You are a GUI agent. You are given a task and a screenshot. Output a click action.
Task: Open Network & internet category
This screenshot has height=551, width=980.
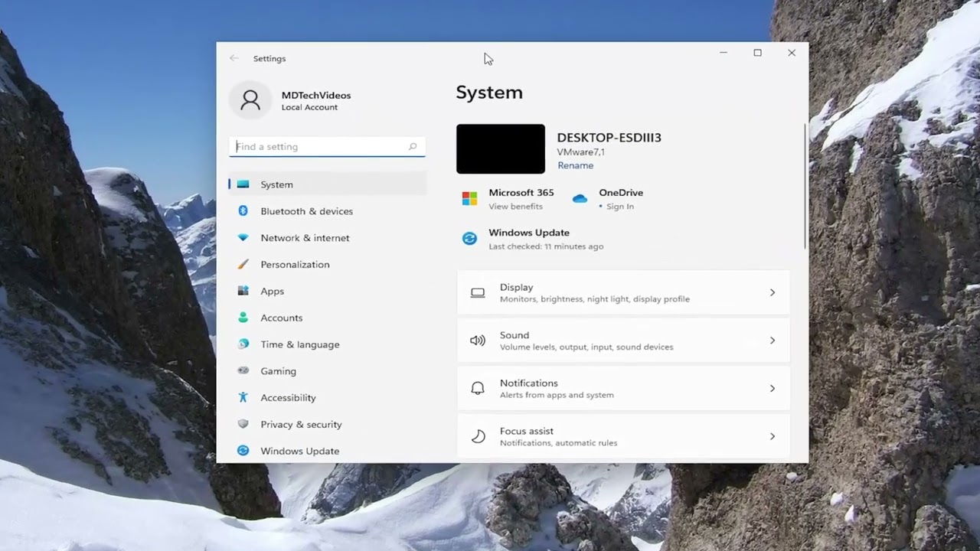tap(327, 238)
